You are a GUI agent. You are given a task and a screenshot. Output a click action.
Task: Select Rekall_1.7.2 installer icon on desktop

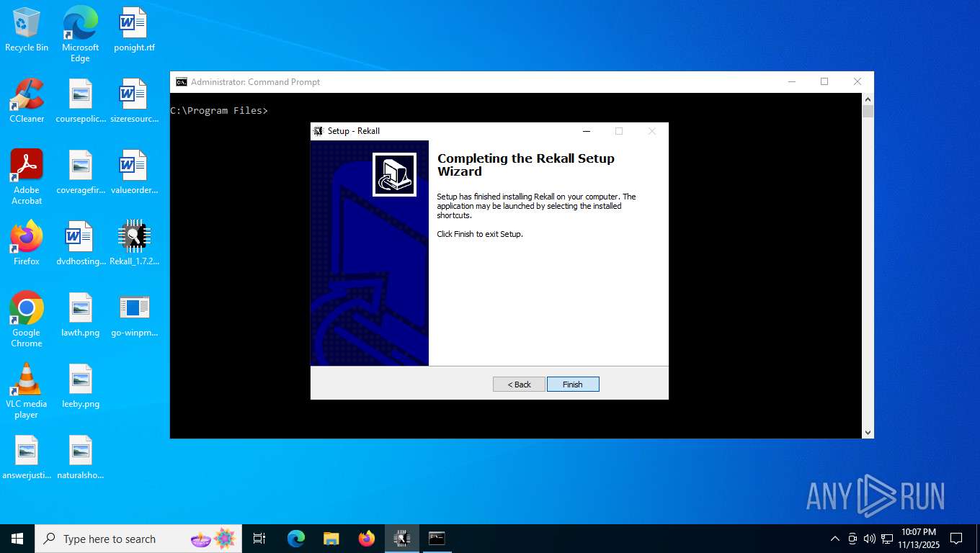134,243
